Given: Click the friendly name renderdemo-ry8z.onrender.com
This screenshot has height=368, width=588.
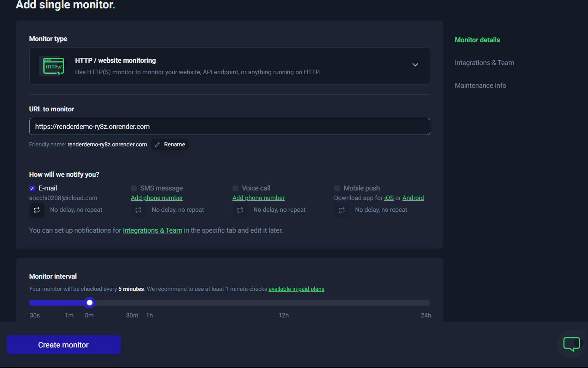Looking at the screenshot, I should pyautogui.click(x=107, y=144).
